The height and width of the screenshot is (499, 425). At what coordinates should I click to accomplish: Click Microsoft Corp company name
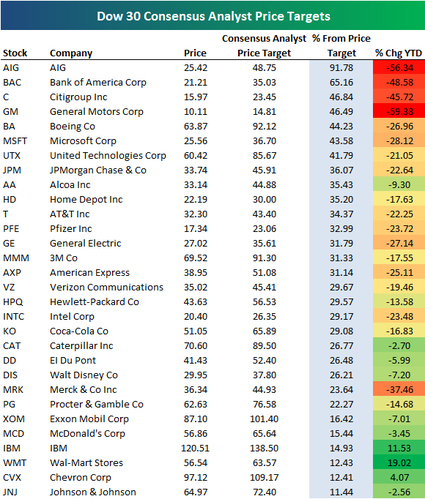[83, 141]
